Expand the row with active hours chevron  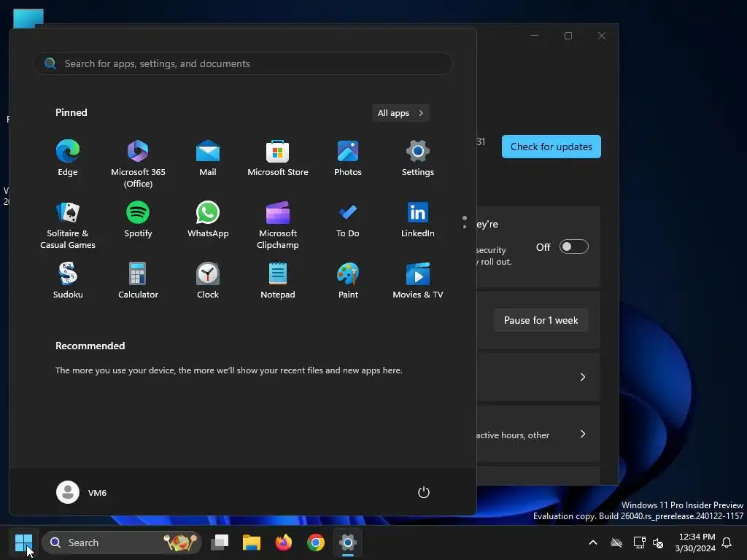(582, 434)
